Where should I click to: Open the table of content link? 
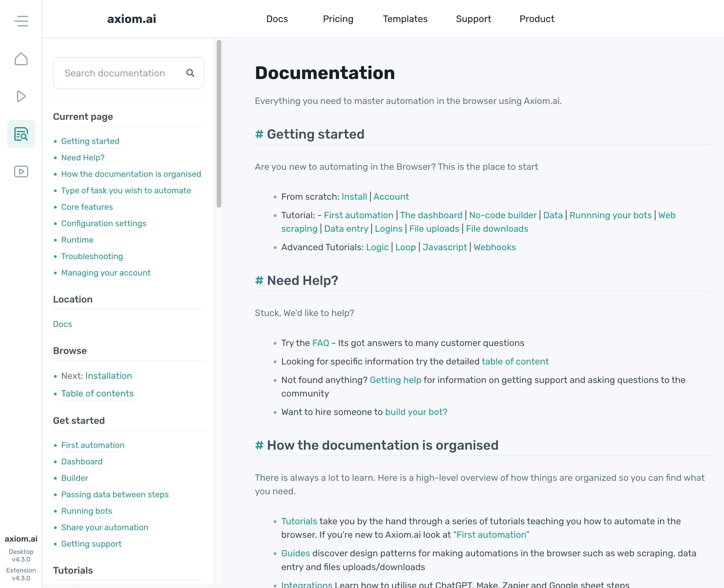515,361
